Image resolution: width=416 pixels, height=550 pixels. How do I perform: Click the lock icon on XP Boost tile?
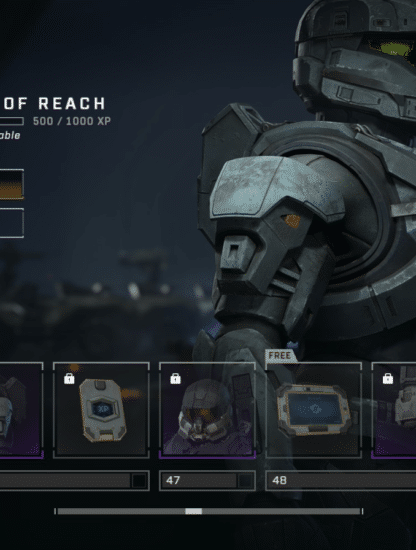point(69,378)
